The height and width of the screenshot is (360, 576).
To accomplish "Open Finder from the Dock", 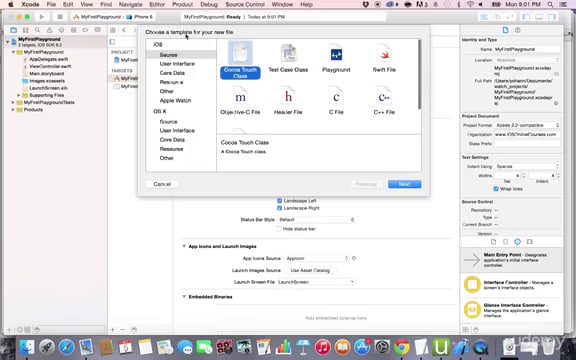I will [27, 347].
